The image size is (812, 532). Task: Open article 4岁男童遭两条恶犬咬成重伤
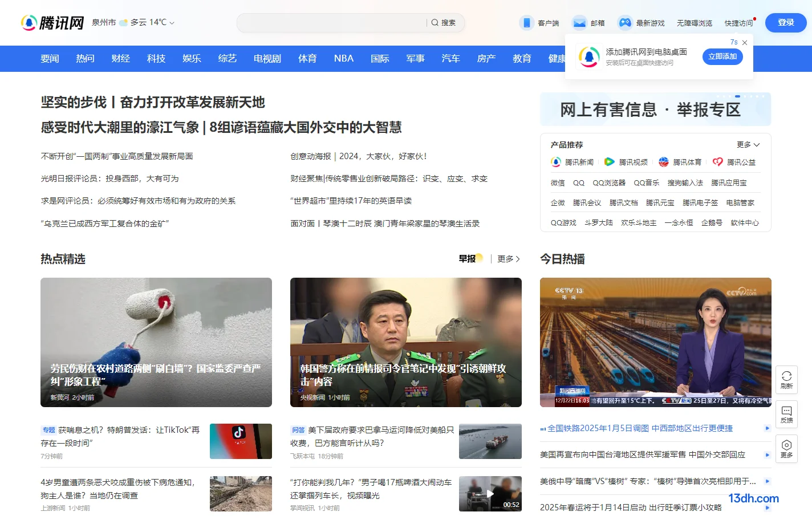click(118, 489)
